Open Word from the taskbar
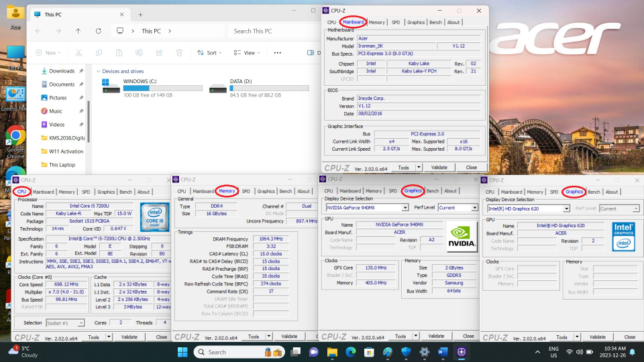 (443, 352)
